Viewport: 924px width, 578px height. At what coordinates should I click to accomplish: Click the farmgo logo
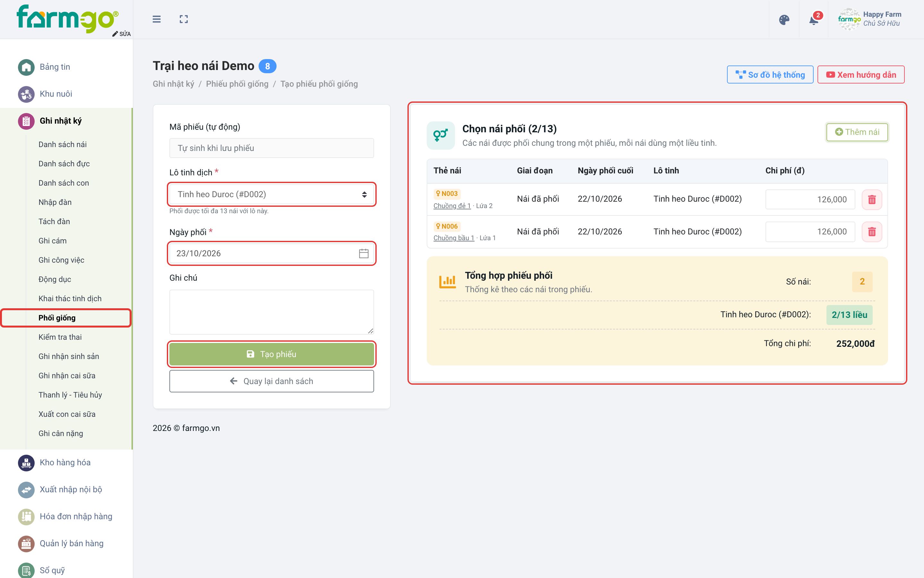point(67,18)
